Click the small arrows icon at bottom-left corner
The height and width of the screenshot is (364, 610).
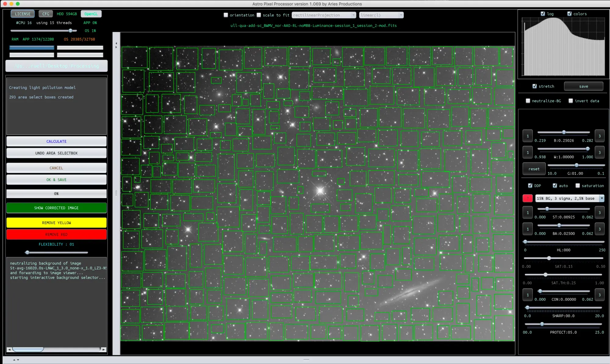tap(16, 360)
